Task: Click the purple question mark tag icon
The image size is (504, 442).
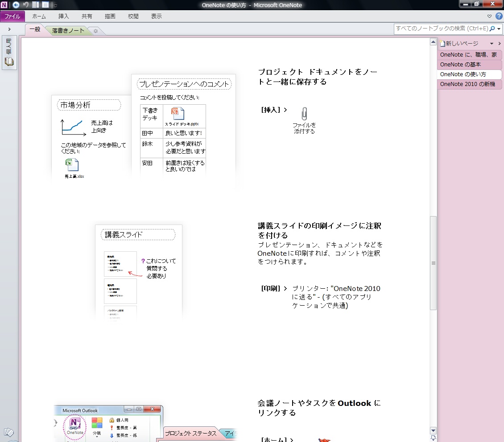Action: 143,261
